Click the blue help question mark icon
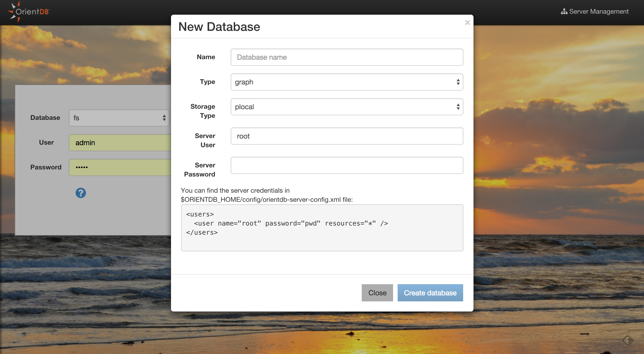The image size is (644, 354). coord(80,193)
